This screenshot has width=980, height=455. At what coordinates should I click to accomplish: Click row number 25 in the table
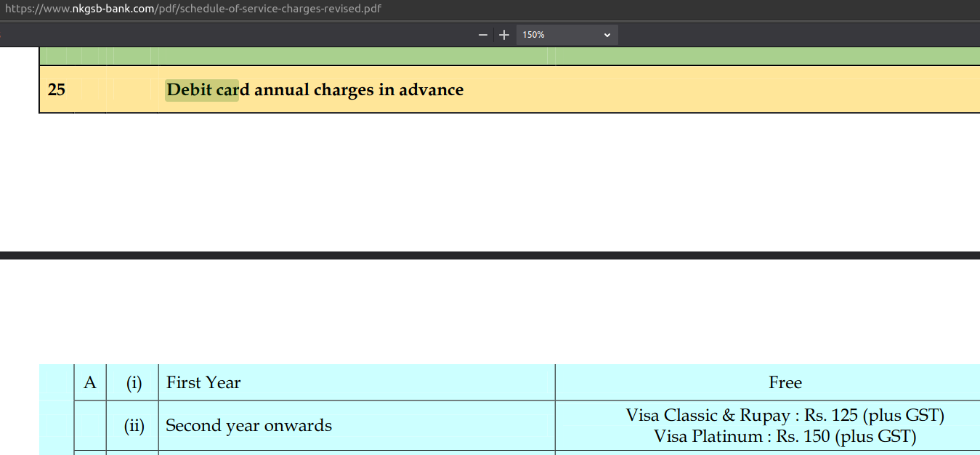coord(56,90)
